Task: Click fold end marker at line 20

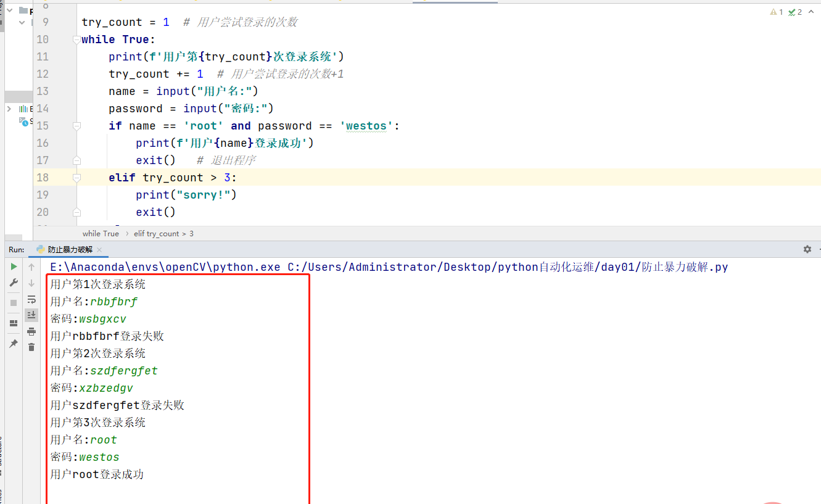Action: click(76, 212)
